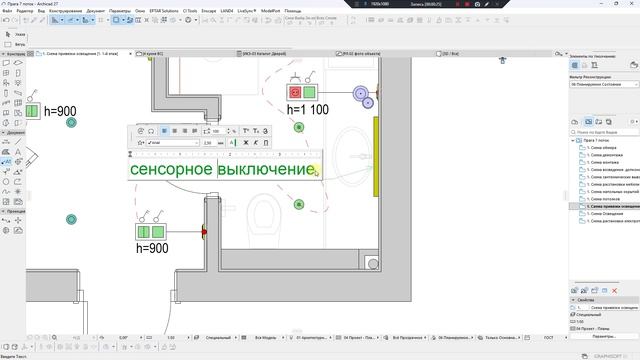Switch to the Каталог Дверей tab
The height and width of the screenshot is (360, 640).
tap(264, 53)
